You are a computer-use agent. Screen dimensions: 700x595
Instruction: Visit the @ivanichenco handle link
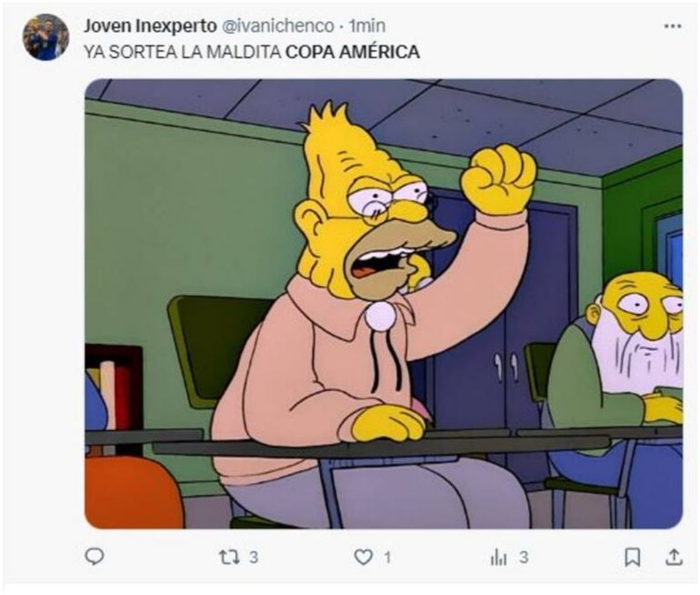pyautogui.click(x=277, y=25)
